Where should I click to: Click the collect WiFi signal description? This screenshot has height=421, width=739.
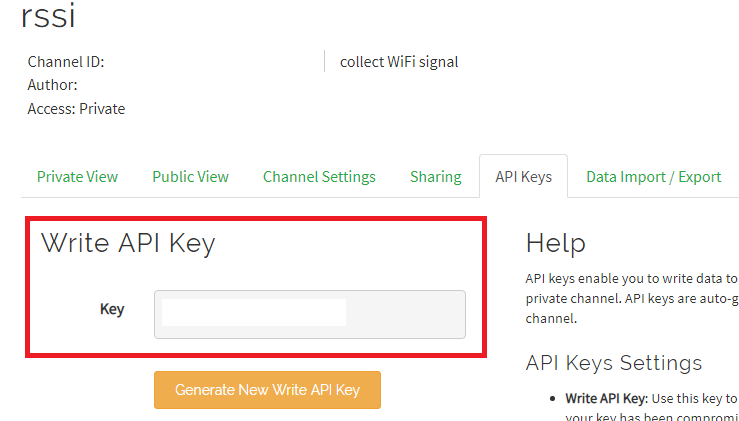tap(399, 62)
